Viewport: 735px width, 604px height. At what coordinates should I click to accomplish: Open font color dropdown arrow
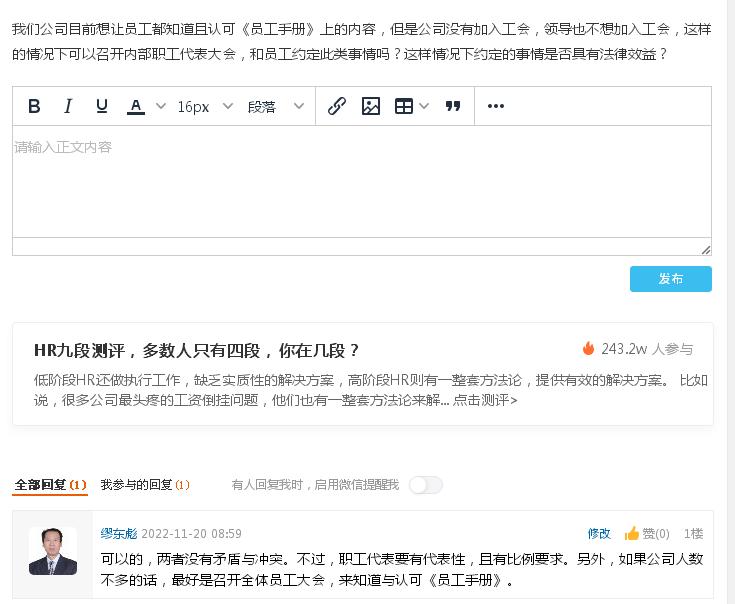pyautogui.click(x=161, y=106)
